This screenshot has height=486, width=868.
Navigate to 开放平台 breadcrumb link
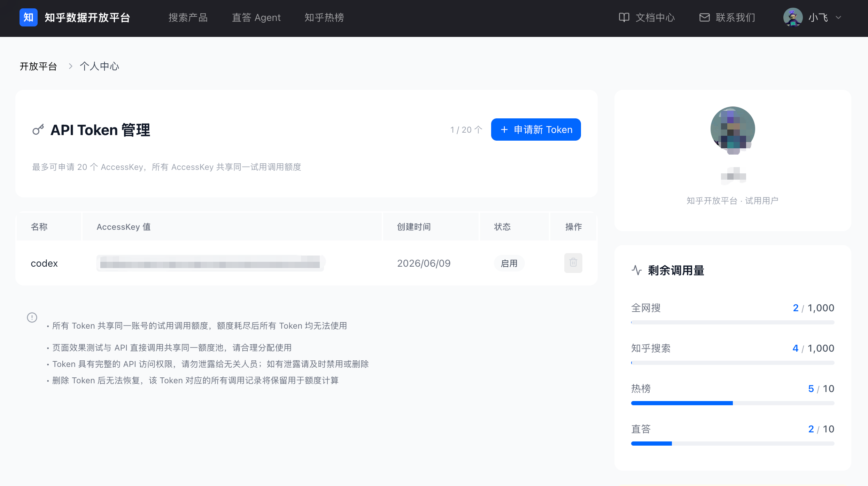coord(38,66)
